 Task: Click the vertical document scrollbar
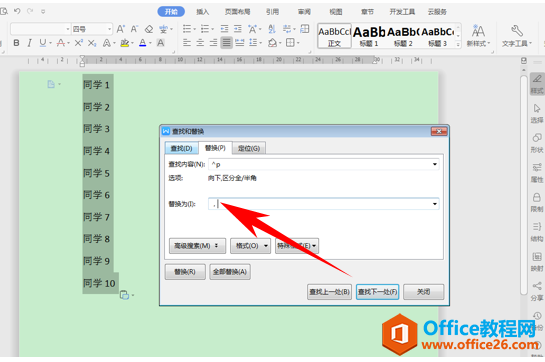(524, 184)
